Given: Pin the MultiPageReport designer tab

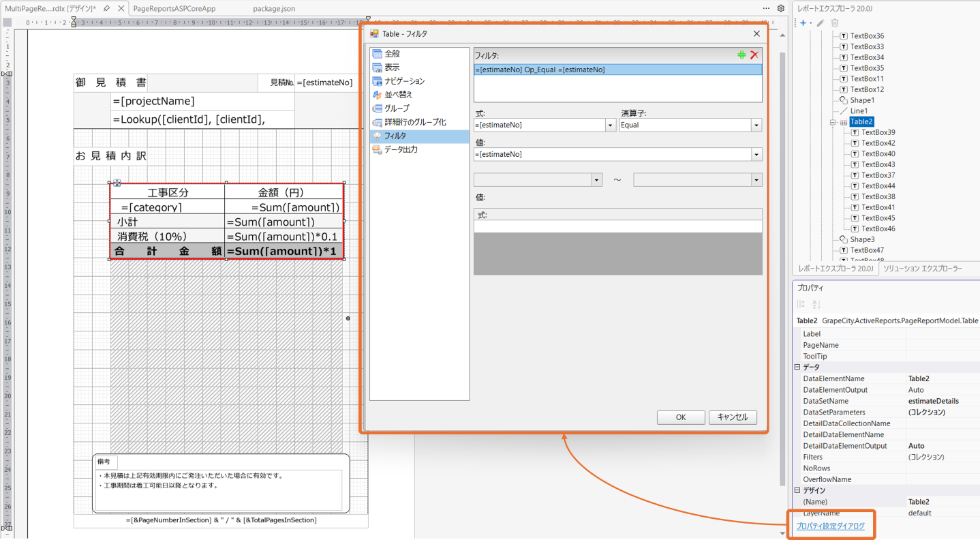Looking at the screenshot, I should pos(107,8).
